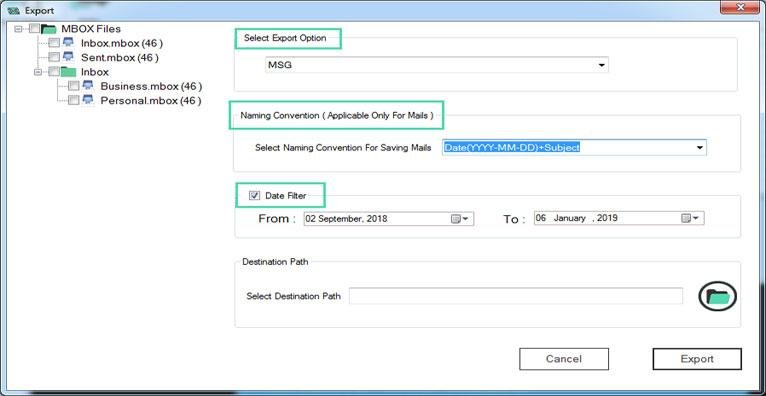Click the Inbox.mbox mail file icon
The width and height of the screenshot is (766, 396).
68,43
